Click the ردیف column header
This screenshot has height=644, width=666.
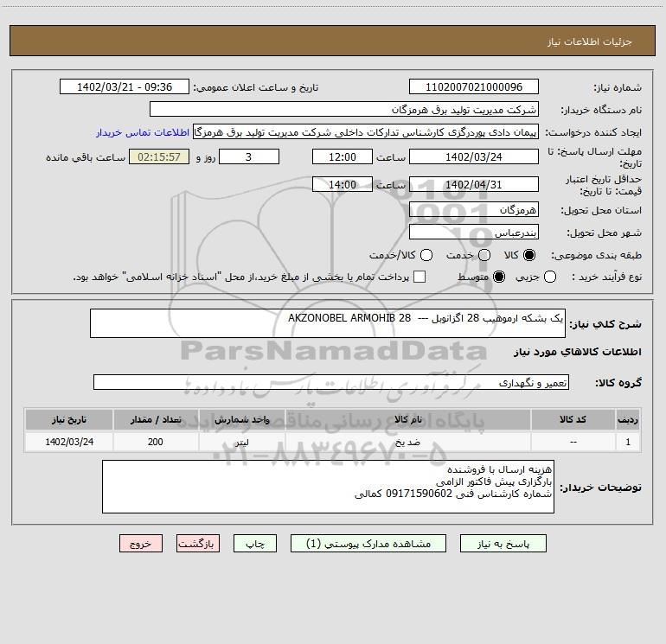click(628, 419)
